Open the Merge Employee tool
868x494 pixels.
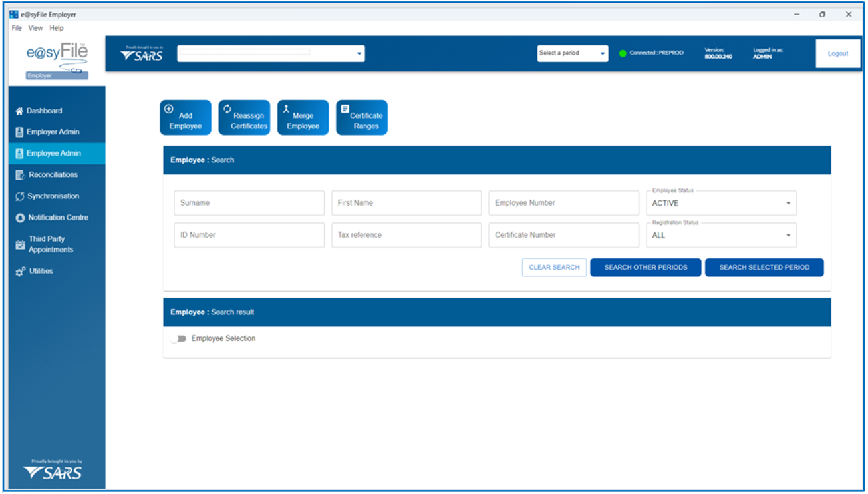point(303,118)
